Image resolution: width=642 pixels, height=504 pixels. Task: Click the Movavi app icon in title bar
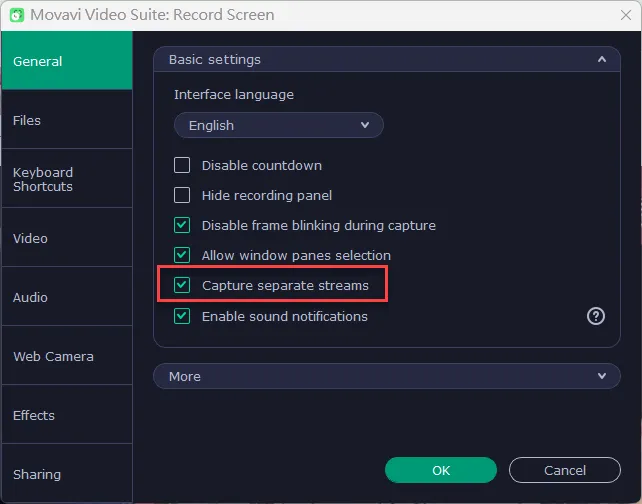pos(17,15)
